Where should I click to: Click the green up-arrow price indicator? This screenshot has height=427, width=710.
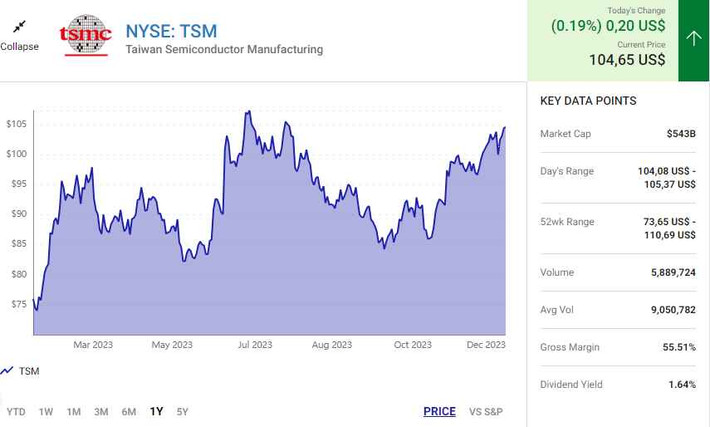(693, 40)
